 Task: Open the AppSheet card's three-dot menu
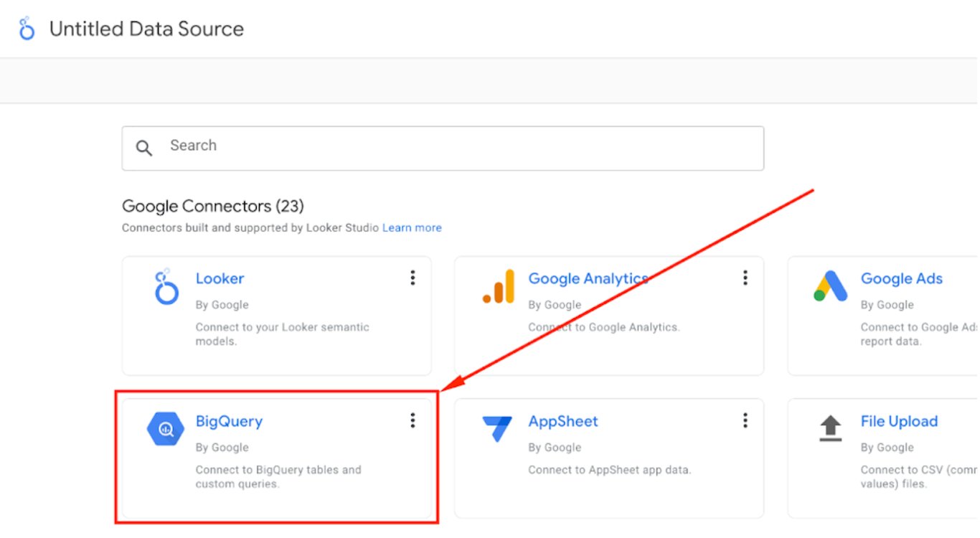click(x=745, y=420)
